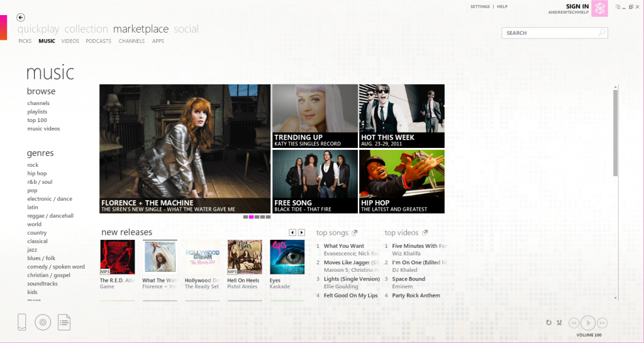Image resolution: width=644 pixels, height=343 pixels.
Task: Open Eyes by Kaskade album cover
Action: pyautogui.click(x=287, y=257)
